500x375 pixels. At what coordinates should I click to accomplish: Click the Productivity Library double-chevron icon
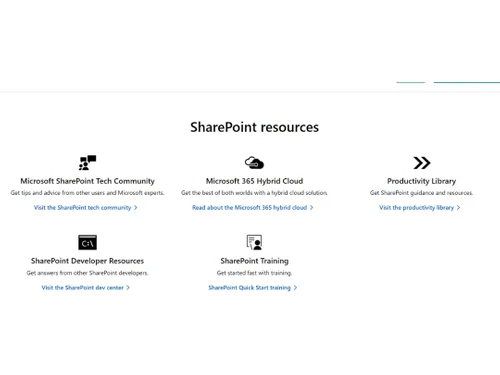pyautogui.click(x=422, y=163)
